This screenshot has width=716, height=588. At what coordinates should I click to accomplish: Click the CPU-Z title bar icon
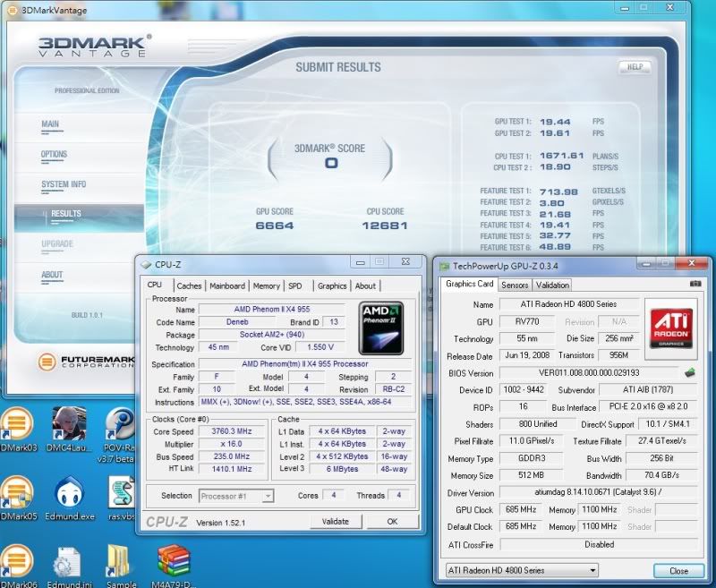(146, 264)
